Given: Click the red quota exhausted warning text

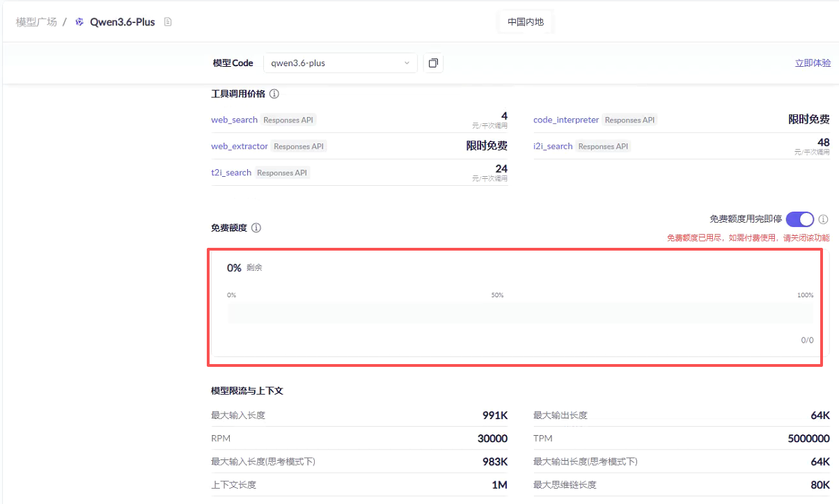Looking at the screenshot, I should (748, 238).
